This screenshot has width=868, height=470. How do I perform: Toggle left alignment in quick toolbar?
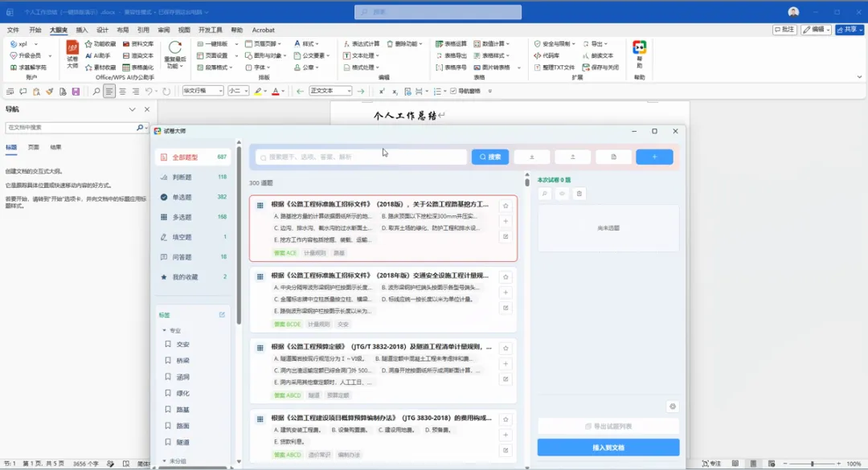coord(109,92)
